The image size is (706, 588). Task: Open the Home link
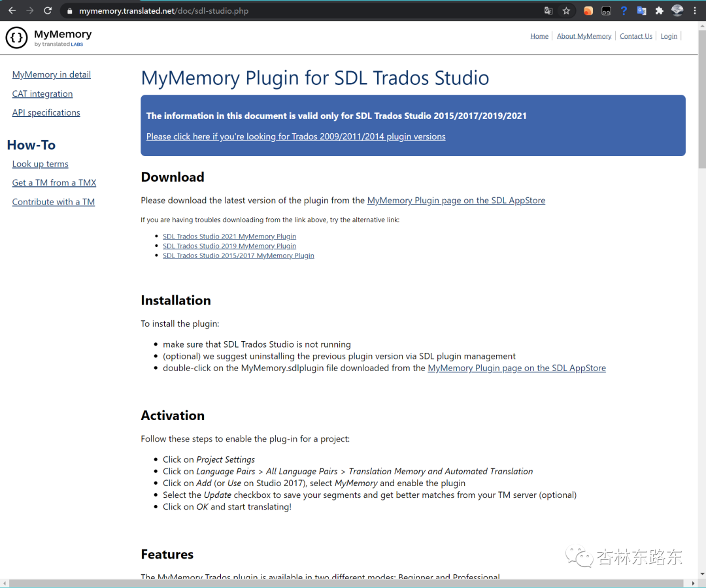point(539,36)
